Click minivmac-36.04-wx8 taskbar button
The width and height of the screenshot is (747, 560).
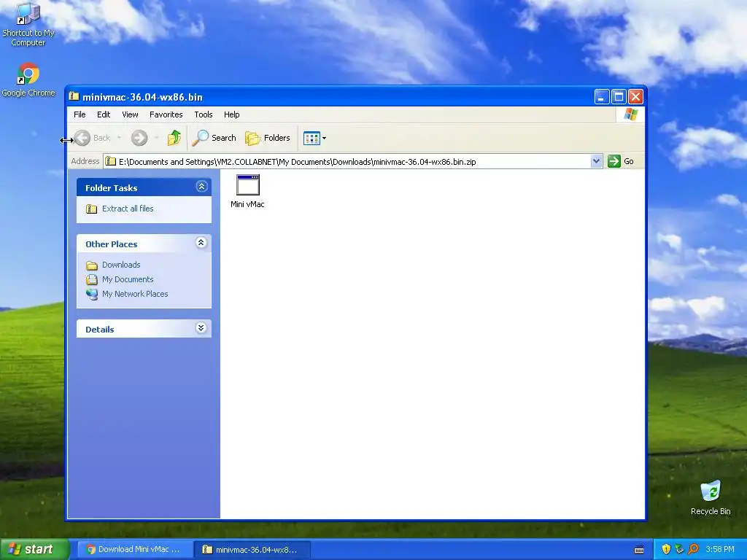pyautogui.click(x=252, y=550)
